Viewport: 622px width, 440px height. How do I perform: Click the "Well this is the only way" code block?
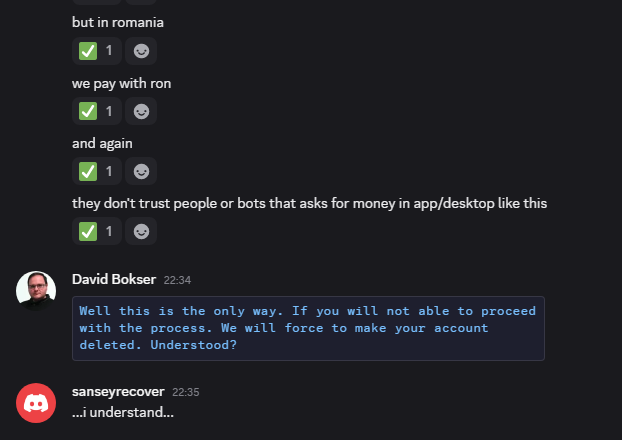pos(308,327)
